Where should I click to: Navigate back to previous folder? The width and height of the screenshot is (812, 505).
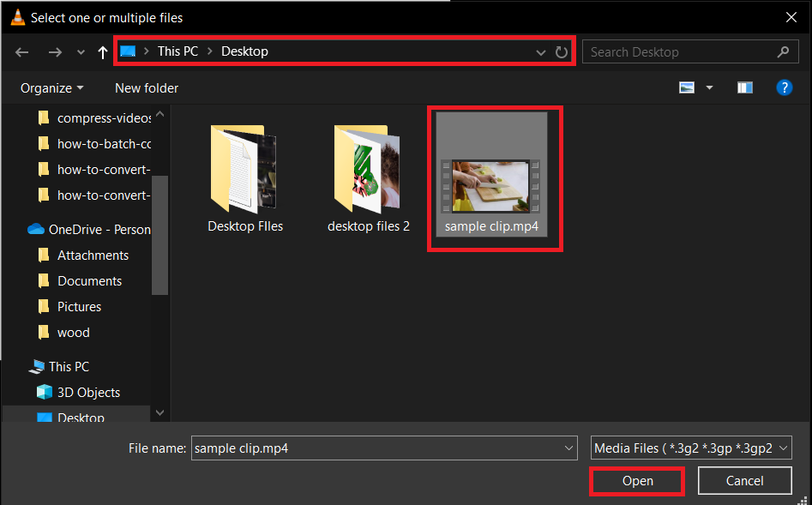pos(21,51)
